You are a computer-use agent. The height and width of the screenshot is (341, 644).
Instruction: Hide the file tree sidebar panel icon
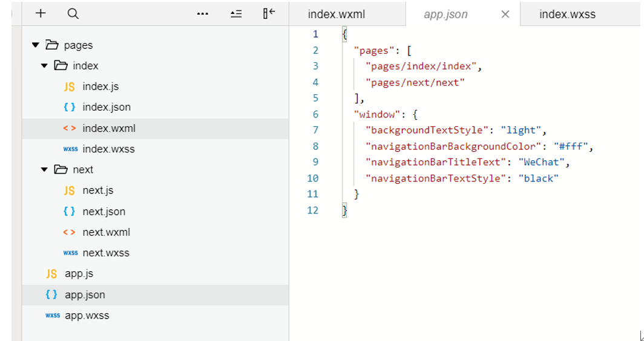pyautogui.click(x=269, y=13)
